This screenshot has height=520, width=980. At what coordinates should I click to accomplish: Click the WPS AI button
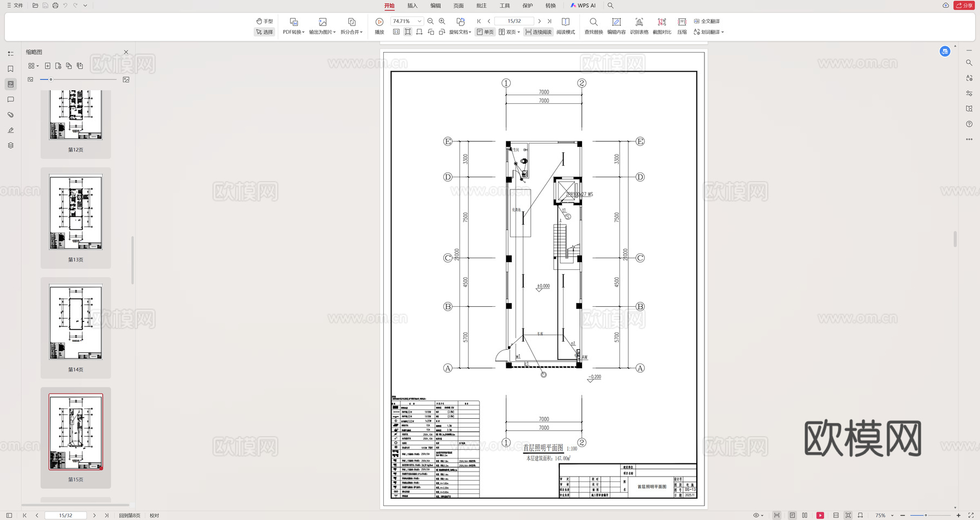click(x=583, y=5)
